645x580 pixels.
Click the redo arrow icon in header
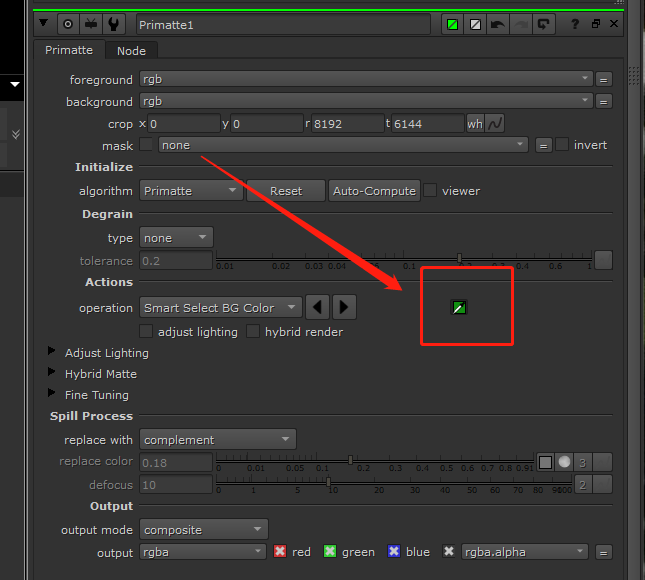pos(521,25)
